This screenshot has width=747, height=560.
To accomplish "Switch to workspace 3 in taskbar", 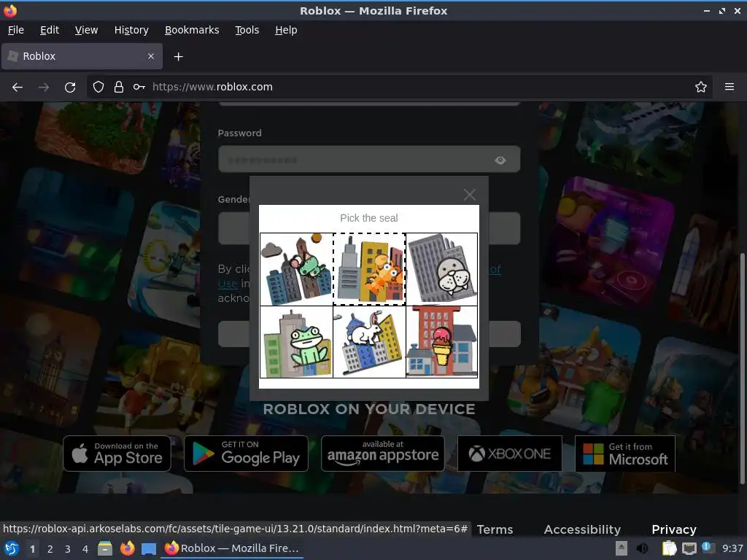I will (x=68, y=549).
